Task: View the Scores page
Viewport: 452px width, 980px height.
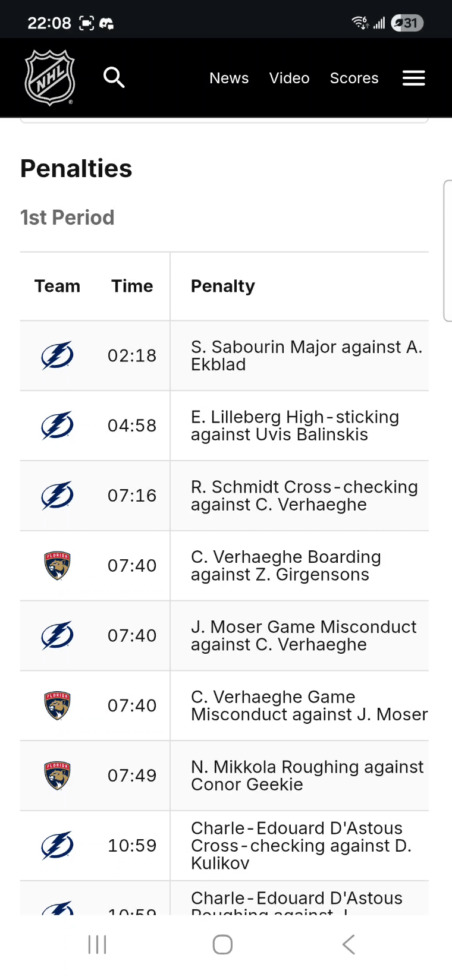Action: coord(354,78)
